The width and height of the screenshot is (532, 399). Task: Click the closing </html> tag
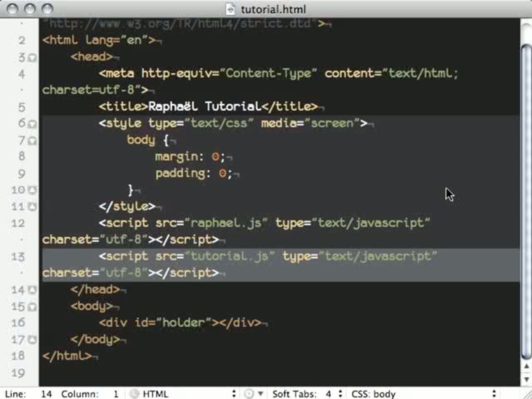pyautogui.click(x=67, y=356)
